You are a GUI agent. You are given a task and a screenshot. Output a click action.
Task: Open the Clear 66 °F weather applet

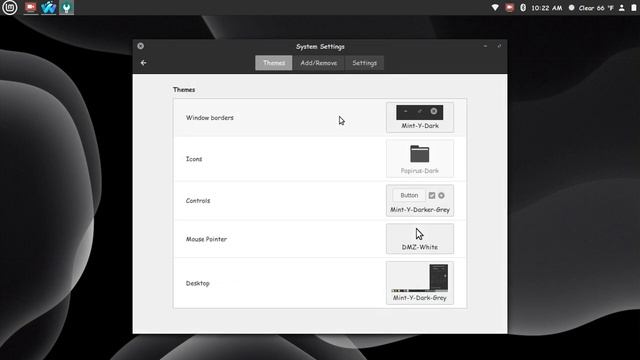coord(591,8)
